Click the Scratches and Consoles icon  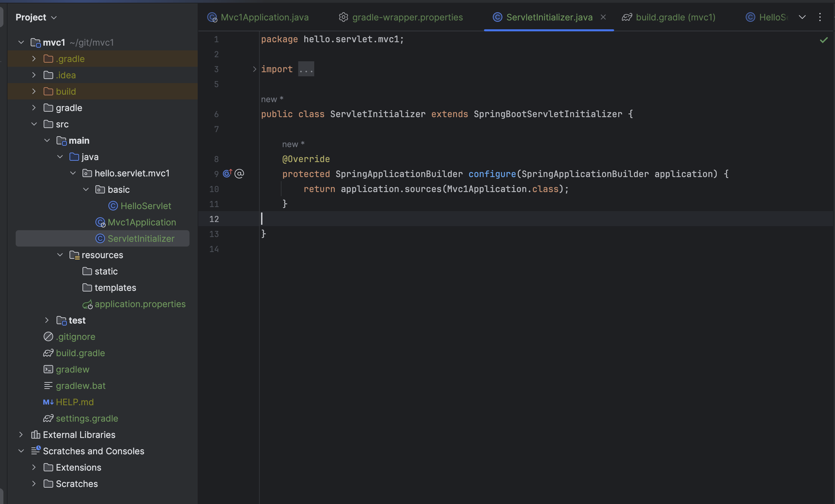coord(35,451)
